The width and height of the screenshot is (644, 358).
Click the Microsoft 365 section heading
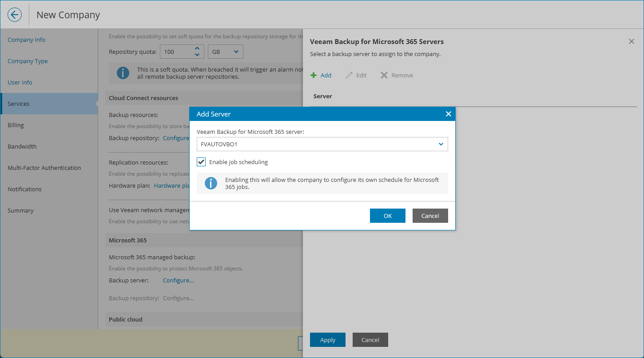pos(128,240)
